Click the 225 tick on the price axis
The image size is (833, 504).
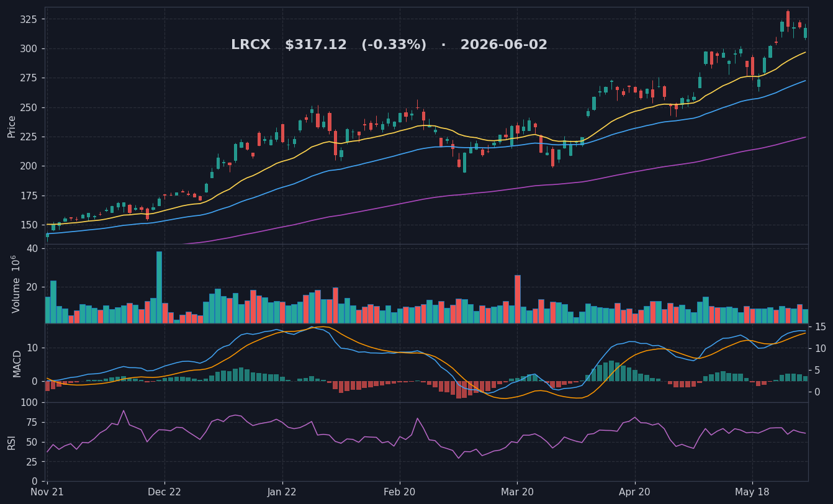coord(29,137)
